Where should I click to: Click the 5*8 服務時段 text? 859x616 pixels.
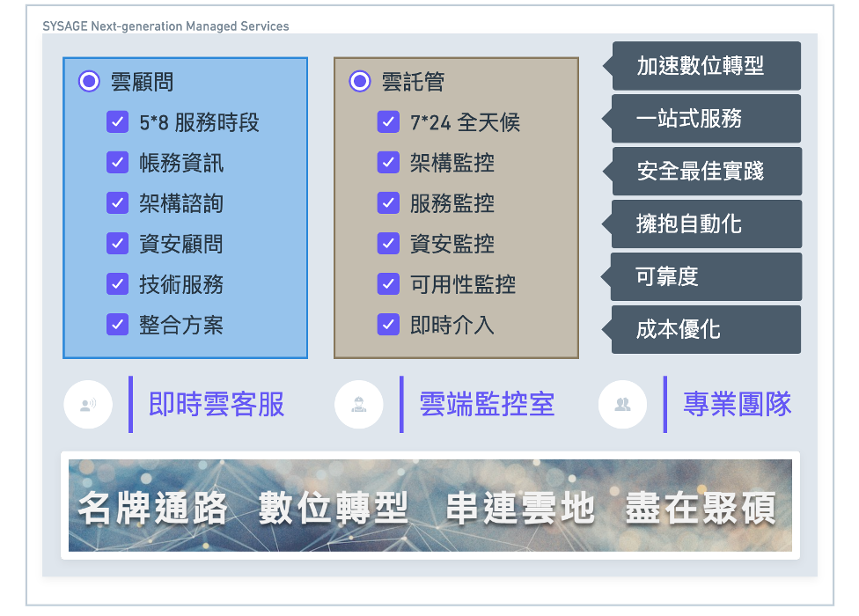coord(200,122)
